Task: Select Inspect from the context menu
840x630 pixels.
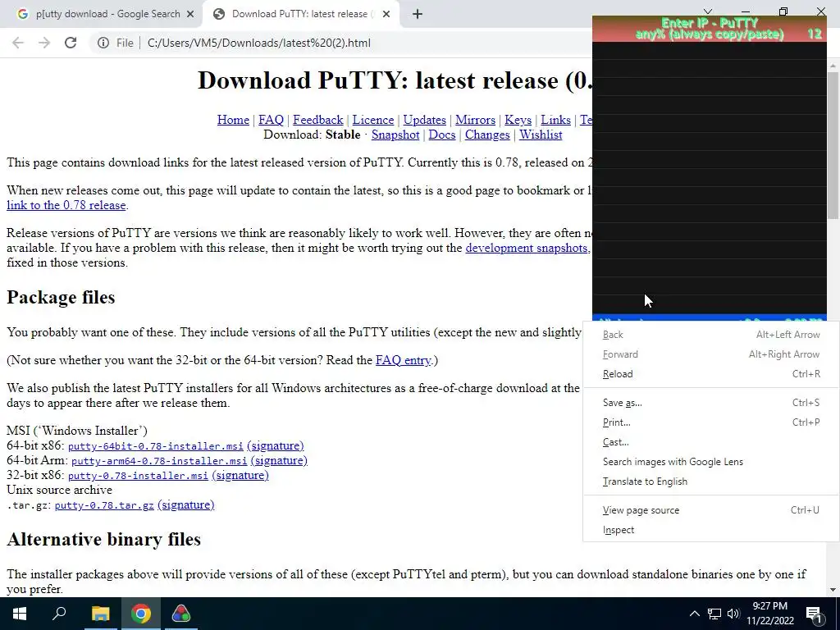Action: (711, 531)
